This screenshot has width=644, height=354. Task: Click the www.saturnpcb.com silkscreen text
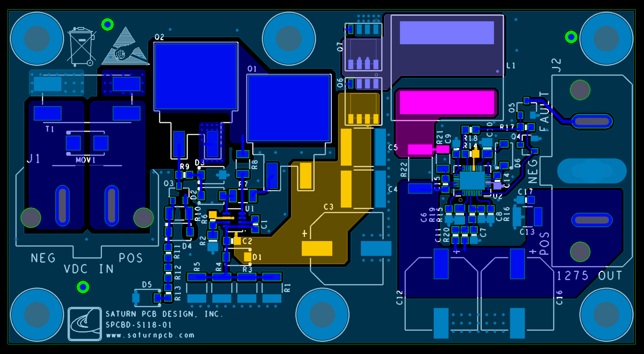pos(150,335)
